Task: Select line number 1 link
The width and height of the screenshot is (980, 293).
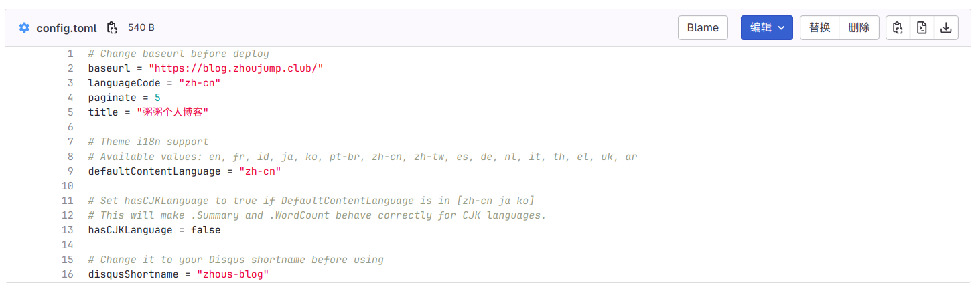Action: click(70, 54)
